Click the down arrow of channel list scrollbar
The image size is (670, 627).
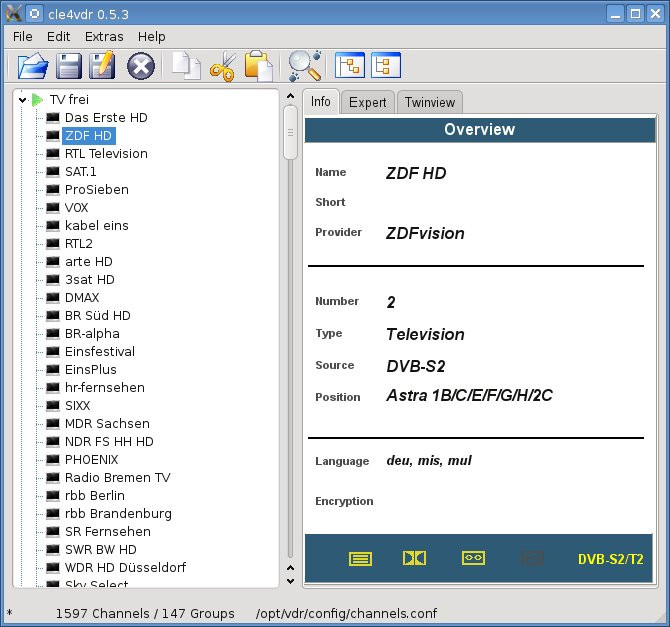point(290,580)
